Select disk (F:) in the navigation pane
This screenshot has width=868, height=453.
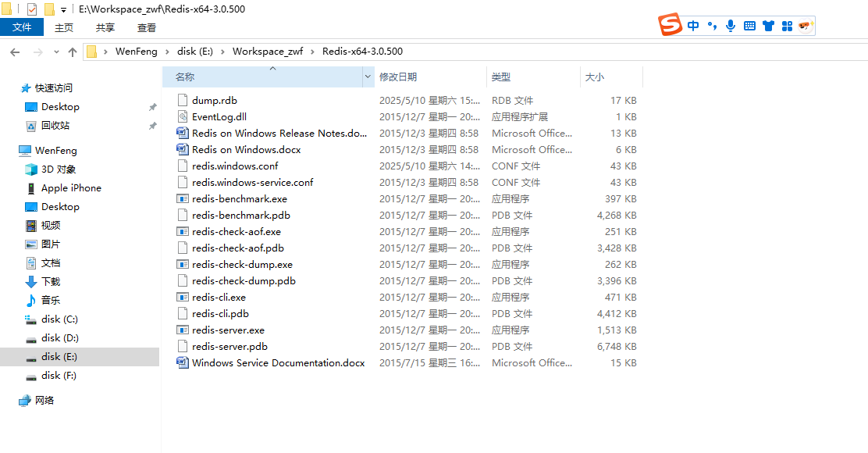point(59,376)
